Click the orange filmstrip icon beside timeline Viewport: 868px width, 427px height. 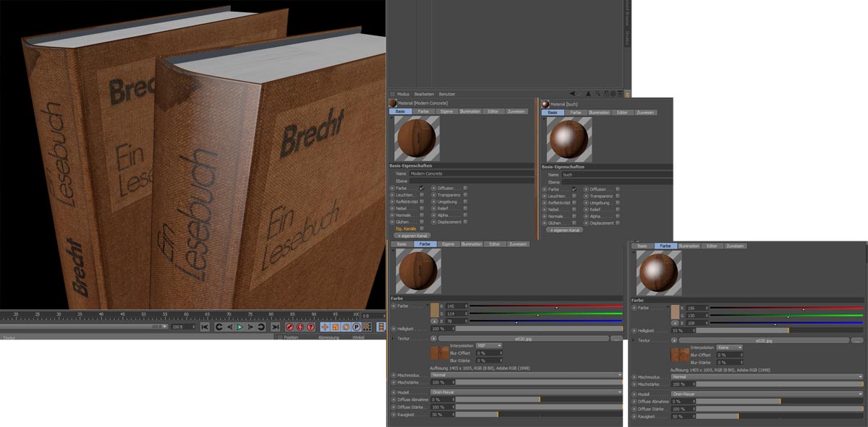[381, 327]
